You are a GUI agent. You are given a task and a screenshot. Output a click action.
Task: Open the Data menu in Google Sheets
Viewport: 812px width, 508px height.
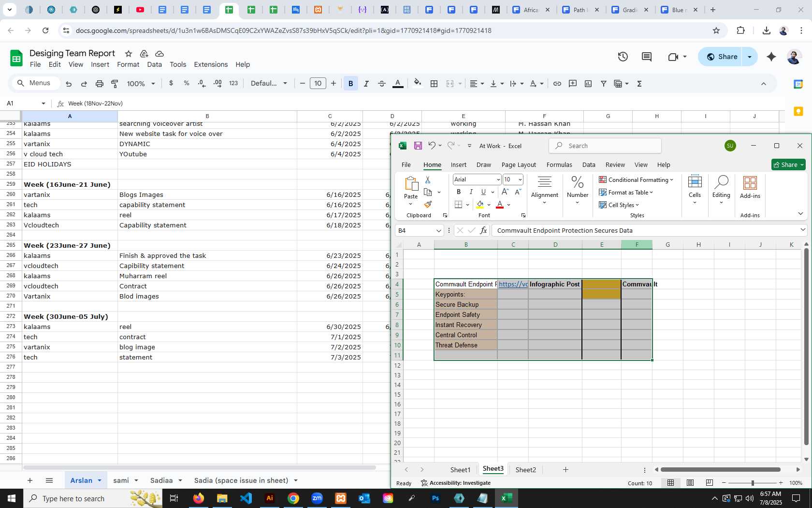point(155,64)
